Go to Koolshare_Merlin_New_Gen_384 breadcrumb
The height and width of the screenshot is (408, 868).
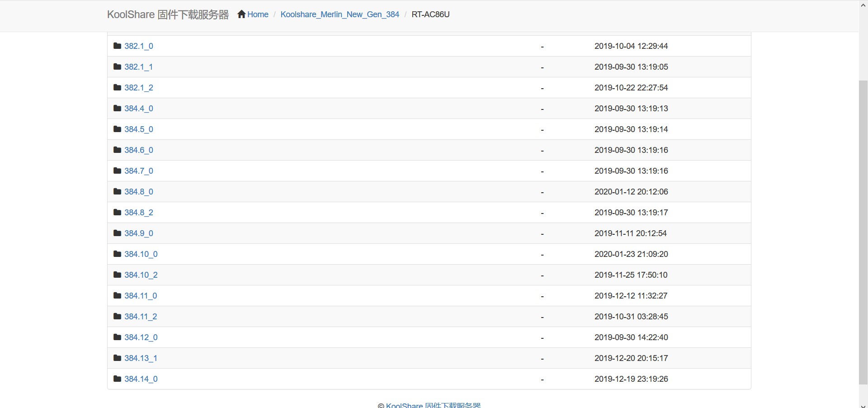340,14
